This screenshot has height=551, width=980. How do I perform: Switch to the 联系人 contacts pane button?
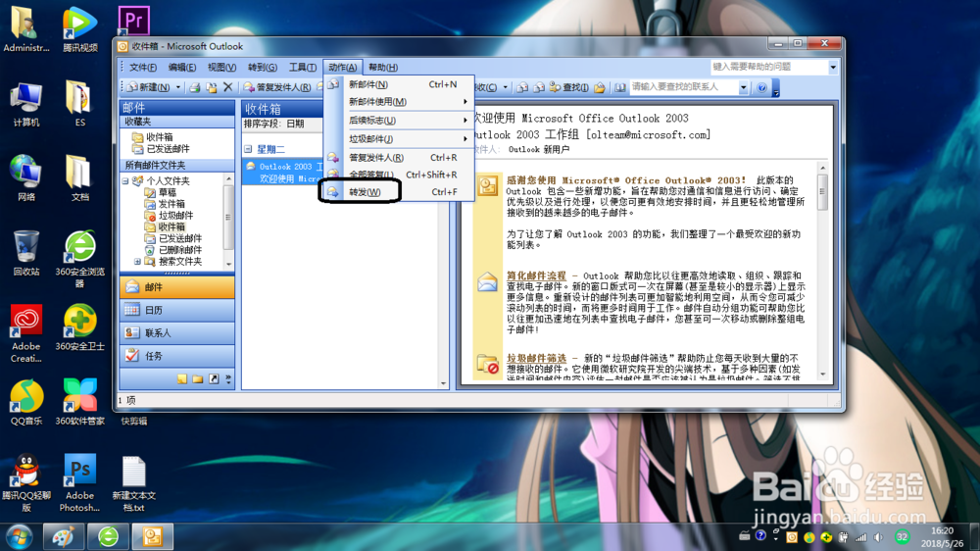176,332
